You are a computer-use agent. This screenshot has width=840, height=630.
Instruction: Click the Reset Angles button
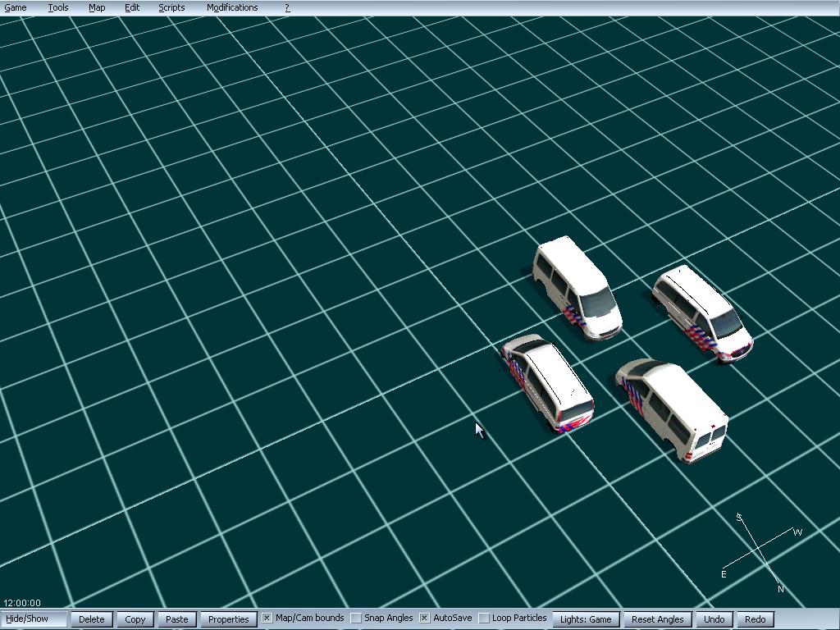pyautogui.click(x=658, y=619)
